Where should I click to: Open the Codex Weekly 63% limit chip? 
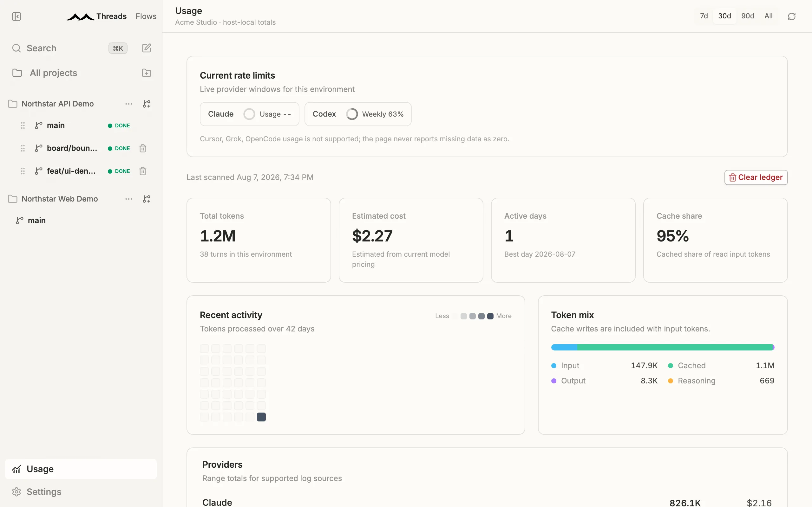[x=358, y=114]
